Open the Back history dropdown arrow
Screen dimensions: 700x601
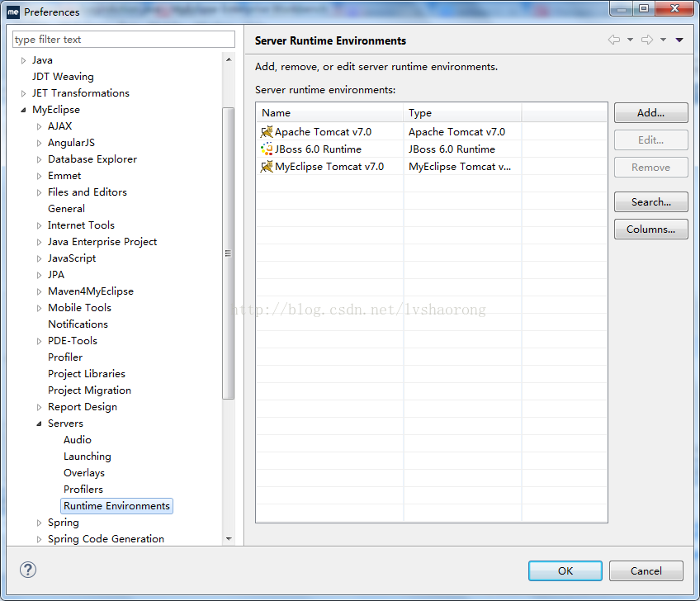630,40
